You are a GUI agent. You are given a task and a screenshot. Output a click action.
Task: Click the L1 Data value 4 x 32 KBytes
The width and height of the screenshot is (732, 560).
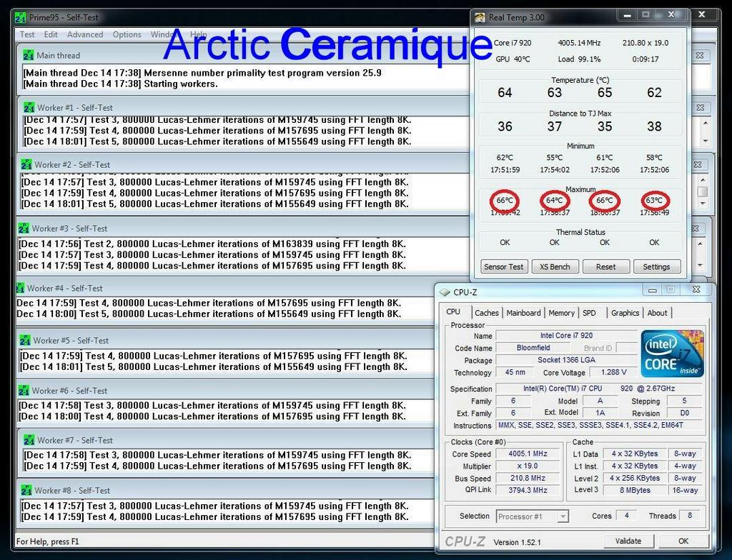(635, 454)
